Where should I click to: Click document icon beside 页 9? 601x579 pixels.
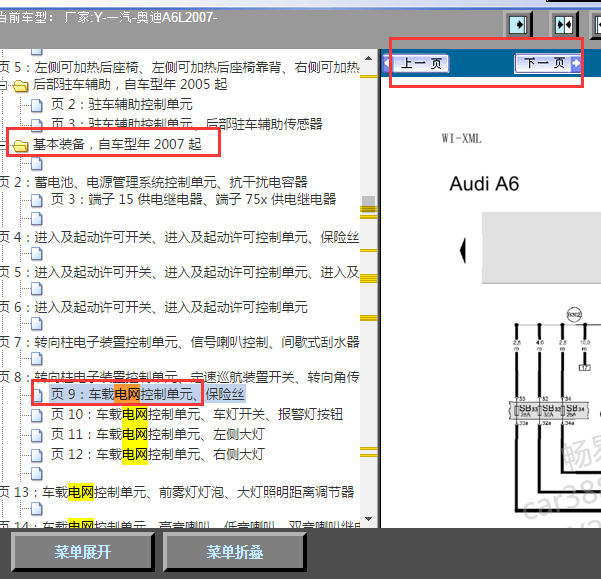point(37,395)
